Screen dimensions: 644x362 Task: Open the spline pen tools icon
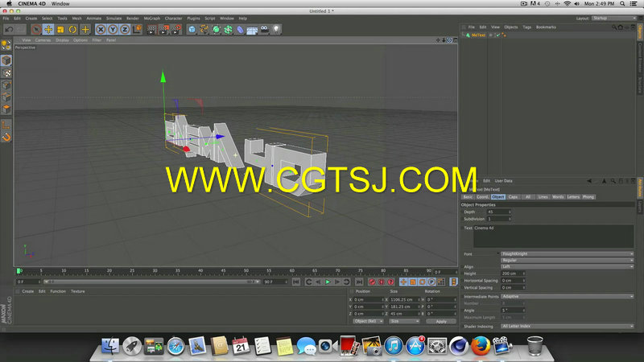tap(204, 29)
